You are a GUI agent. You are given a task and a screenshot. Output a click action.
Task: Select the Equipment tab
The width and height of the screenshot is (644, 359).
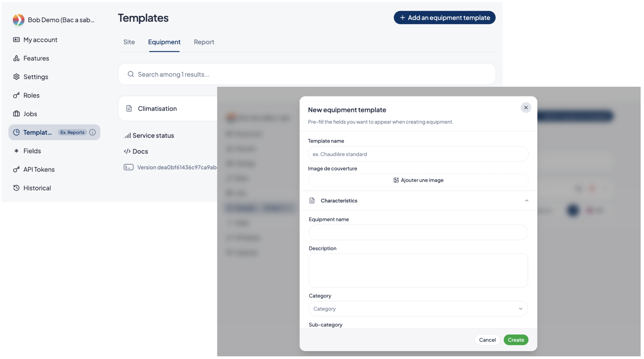pos(164,42)
